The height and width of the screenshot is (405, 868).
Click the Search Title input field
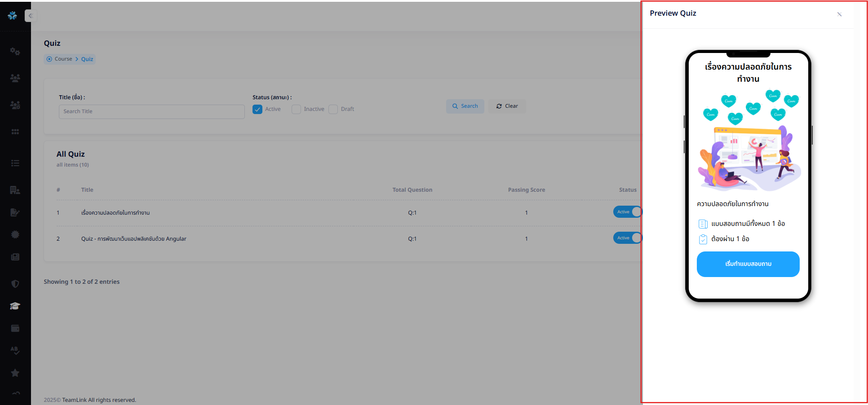coord(151,112)
